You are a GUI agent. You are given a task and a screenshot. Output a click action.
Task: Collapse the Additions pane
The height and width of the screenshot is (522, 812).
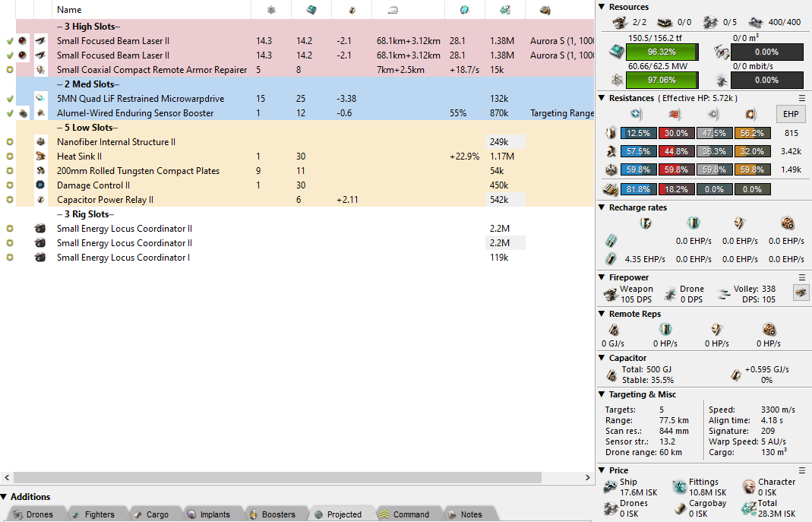click(x=5, y=497)
